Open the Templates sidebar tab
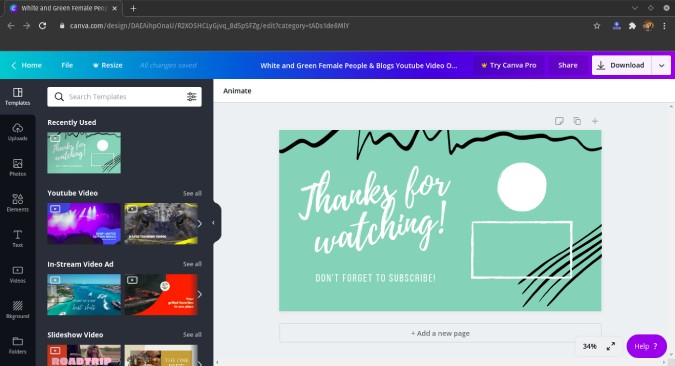Image resolution: width=675 pixels, height=366 pixels. coord(18,96)
